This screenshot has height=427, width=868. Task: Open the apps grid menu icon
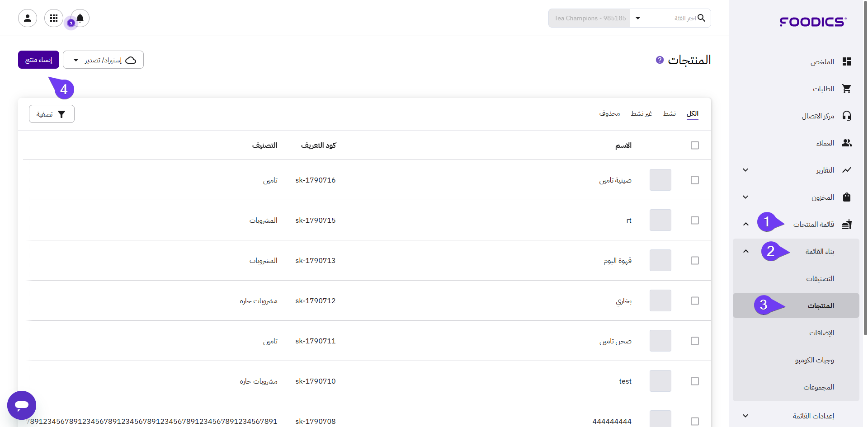point(54,18)
